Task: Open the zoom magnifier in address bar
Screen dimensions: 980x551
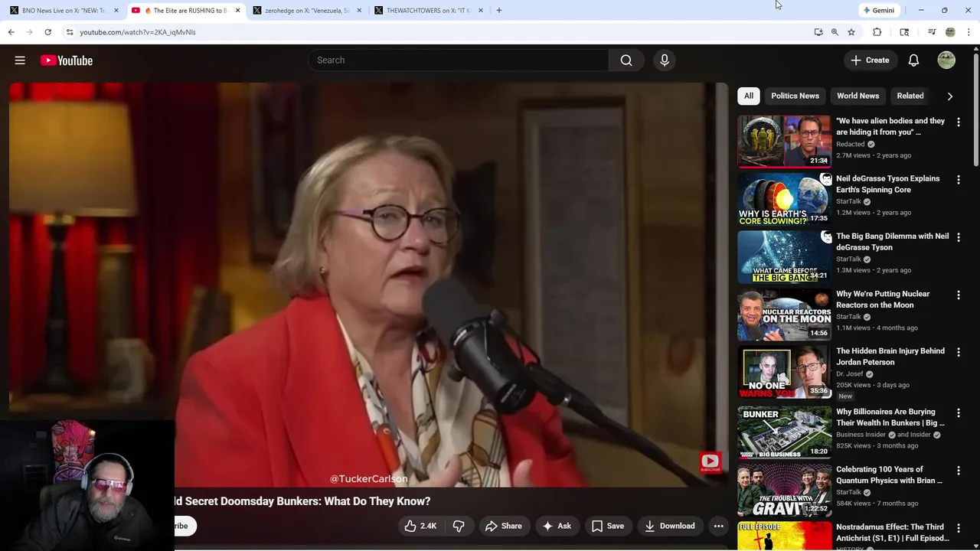Action: pos(835,32)
